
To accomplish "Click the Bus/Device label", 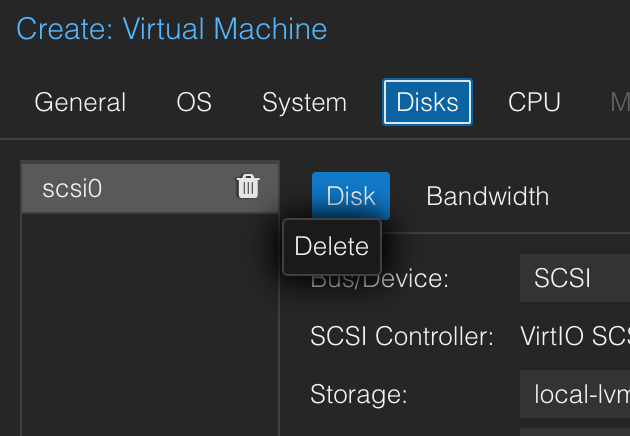I will [x=380, y=279].
